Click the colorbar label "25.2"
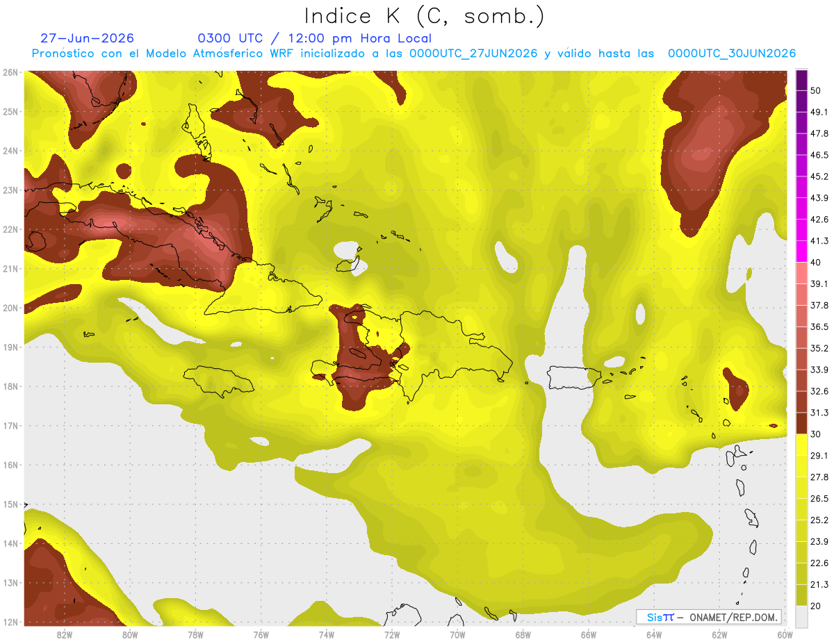Image resolution: width=834 pixels, height=644 pixels. (819, 520)
